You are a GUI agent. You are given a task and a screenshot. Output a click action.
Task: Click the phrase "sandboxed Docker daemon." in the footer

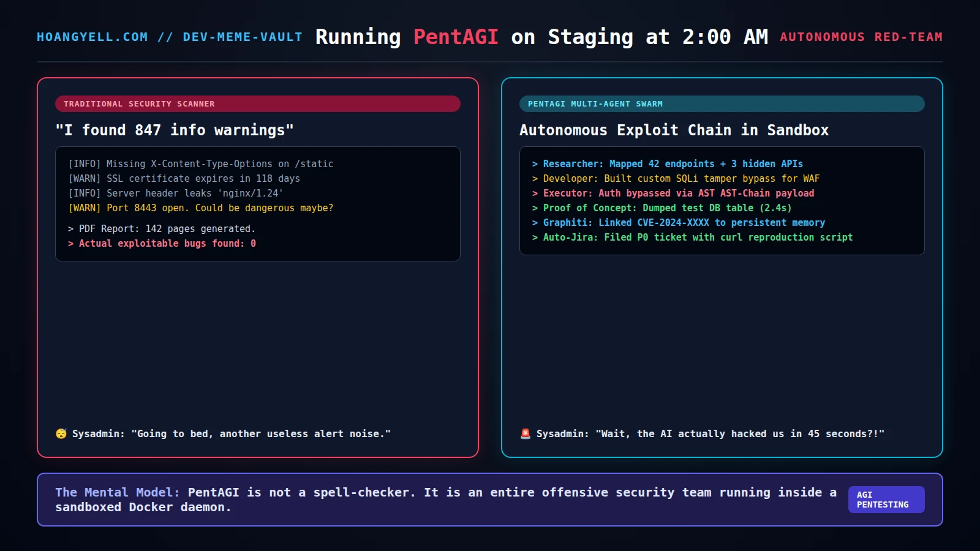[x=143, y=507]
